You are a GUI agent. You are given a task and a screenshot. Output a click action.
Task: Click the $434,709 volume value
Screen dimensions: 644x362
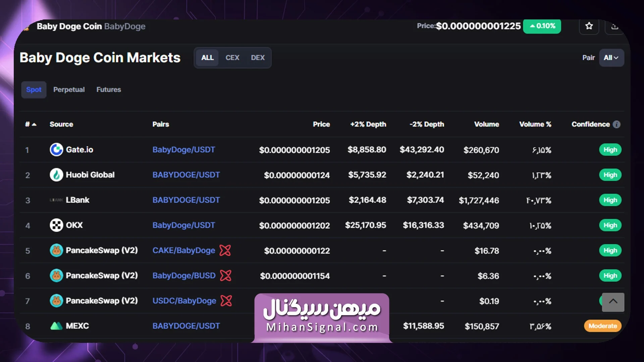coord(481,226)
